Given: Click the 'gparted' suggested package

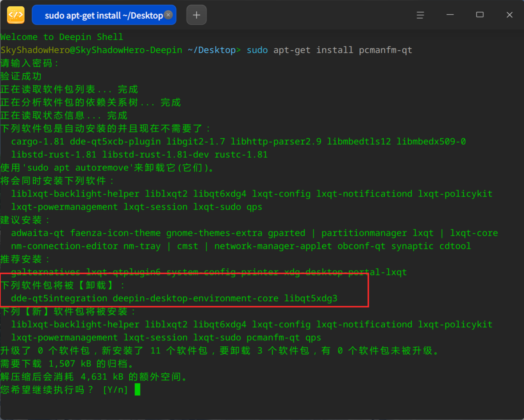Looking at the screenshot, I should (x=287, y=233).
